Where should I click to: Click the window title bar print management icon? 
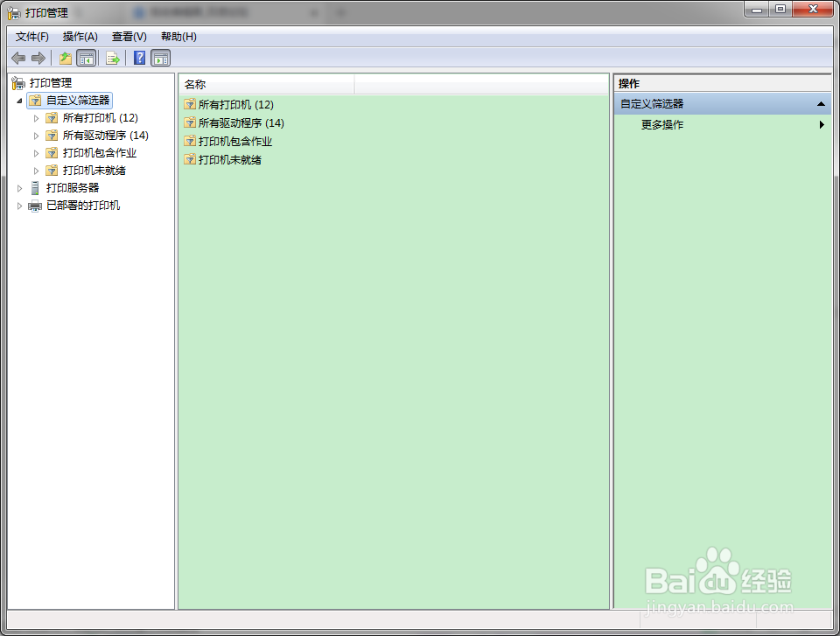tap(15, 12)
